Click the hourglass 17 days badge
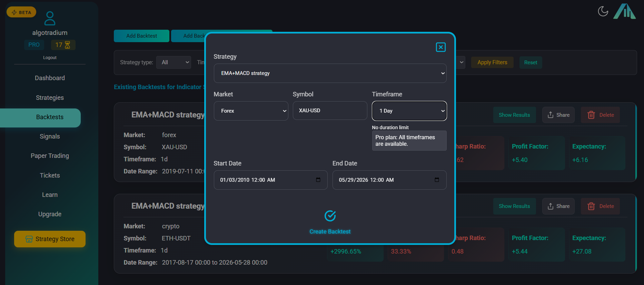644x285 pixels. click(x=63, y=45)
